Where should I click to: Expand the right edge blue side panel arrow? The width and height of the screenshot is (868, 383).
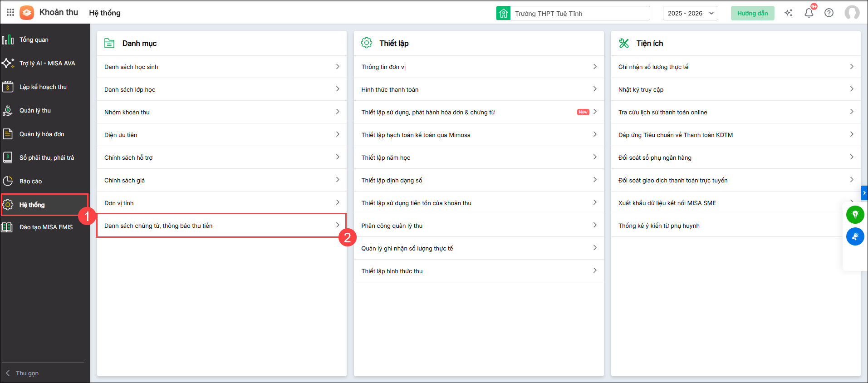864,193
